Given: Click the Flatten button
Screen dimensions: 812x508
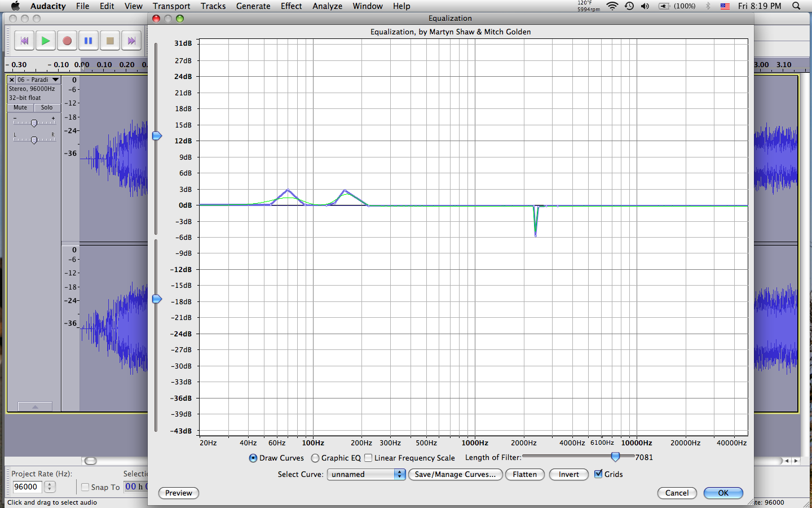Looking at the screenshot, I should tap(524, 475).
